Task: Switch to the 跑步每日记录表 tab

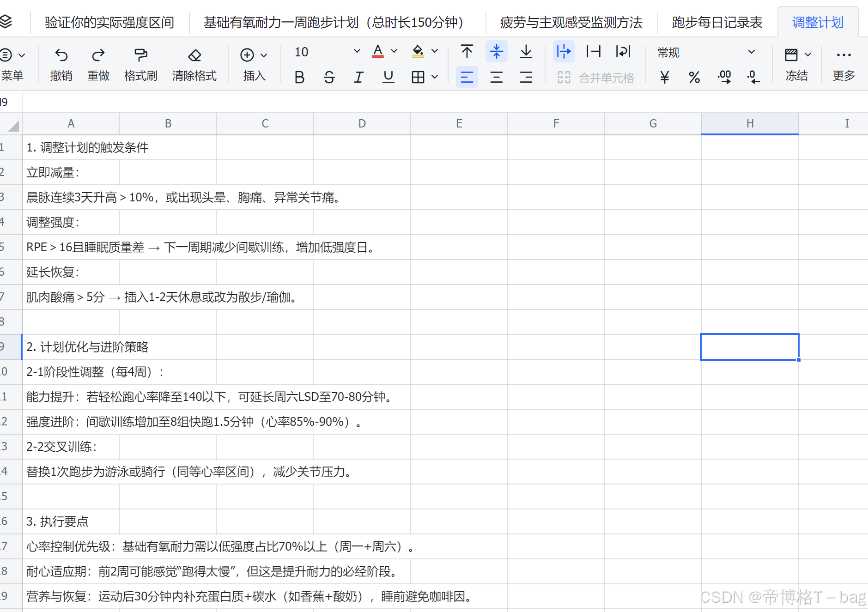Action: tap(716, 22)
